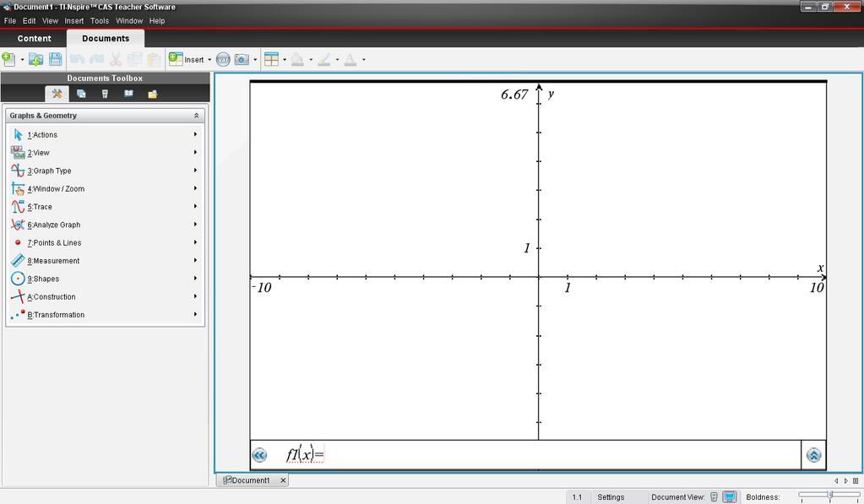
Task: Switch to the Documents tab
Action: [x=106, y=39]
